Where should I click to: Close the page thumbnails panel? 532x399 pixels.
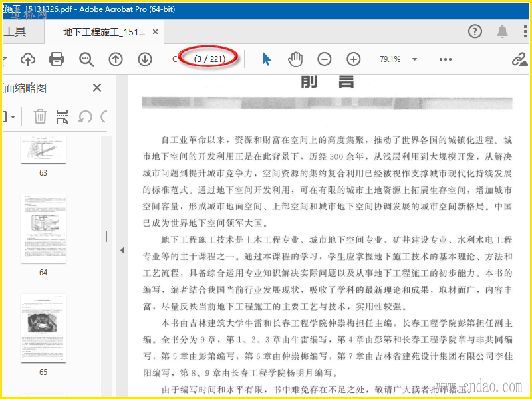(97, 88)
